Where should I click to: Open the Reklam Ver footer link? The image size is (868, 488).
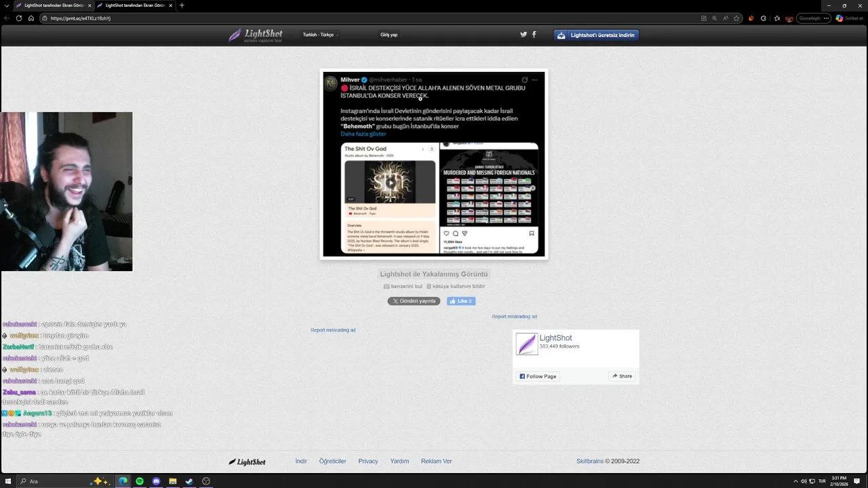pos(436,461)
